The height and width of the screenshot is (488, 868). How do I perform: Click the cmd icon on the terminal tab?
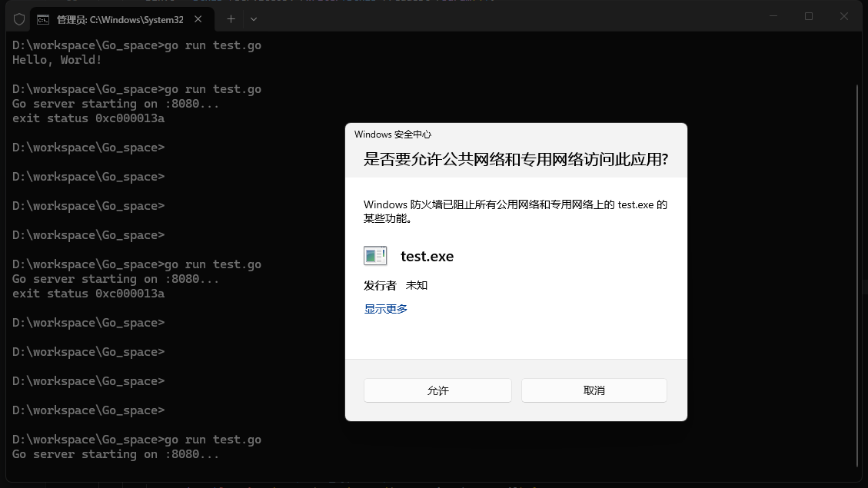(43, 20)
